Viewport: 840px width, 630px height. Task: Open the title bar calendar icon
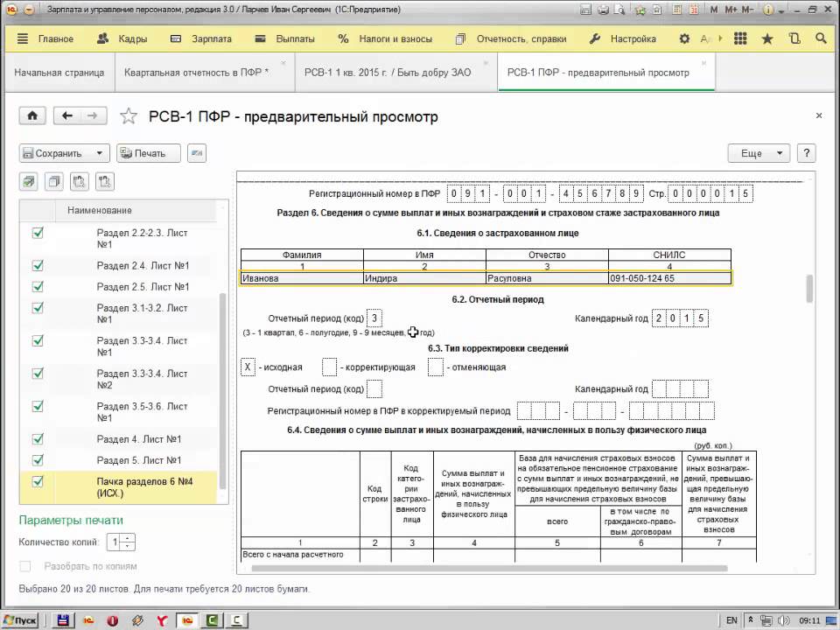[x=694, y=10]
